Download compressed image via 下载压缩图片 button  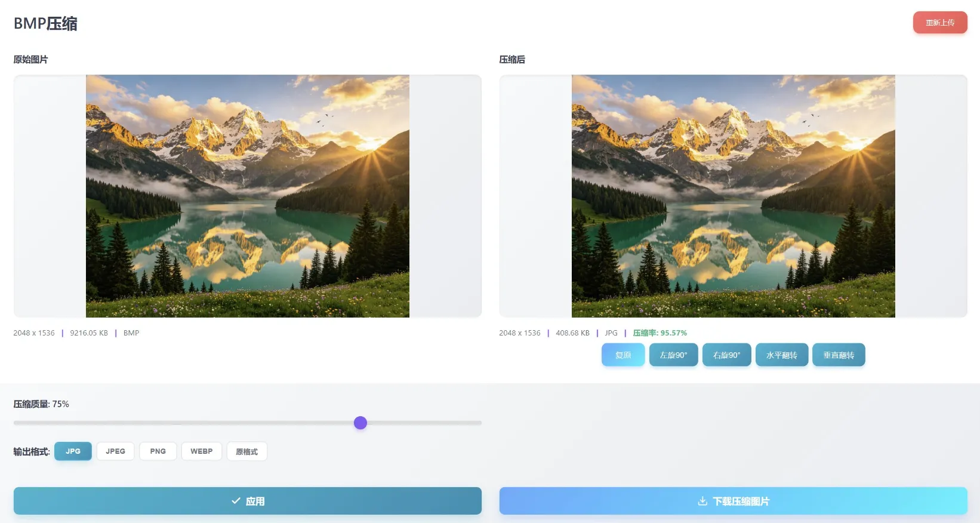tap(734, 501)
